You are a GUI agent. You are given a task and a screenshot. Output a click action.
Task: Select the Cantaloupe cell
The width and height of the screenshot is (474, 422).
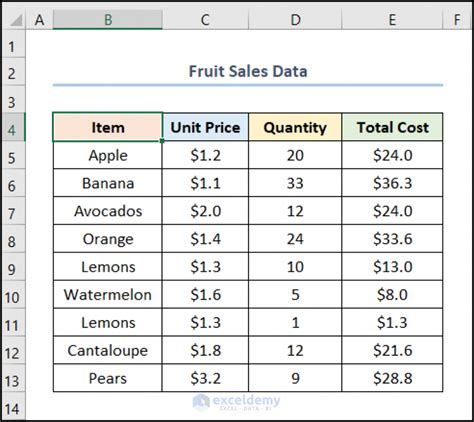(108, 351)
